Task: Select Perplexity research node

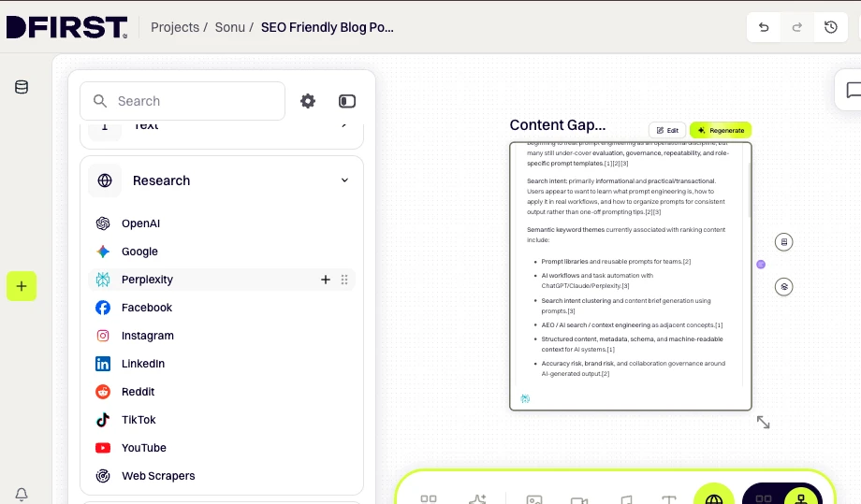Action: pyautogui.click(x=222, y=280)
